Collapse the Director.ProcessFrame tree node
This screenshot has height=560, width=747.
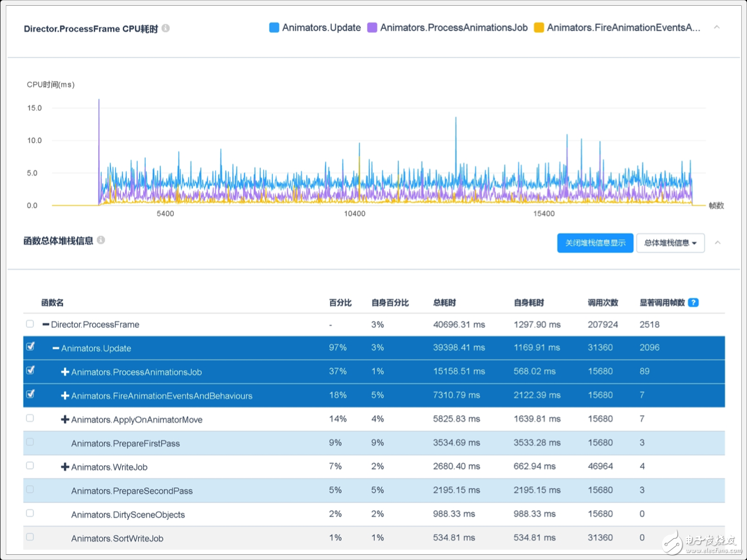click(x=46, y=324)
